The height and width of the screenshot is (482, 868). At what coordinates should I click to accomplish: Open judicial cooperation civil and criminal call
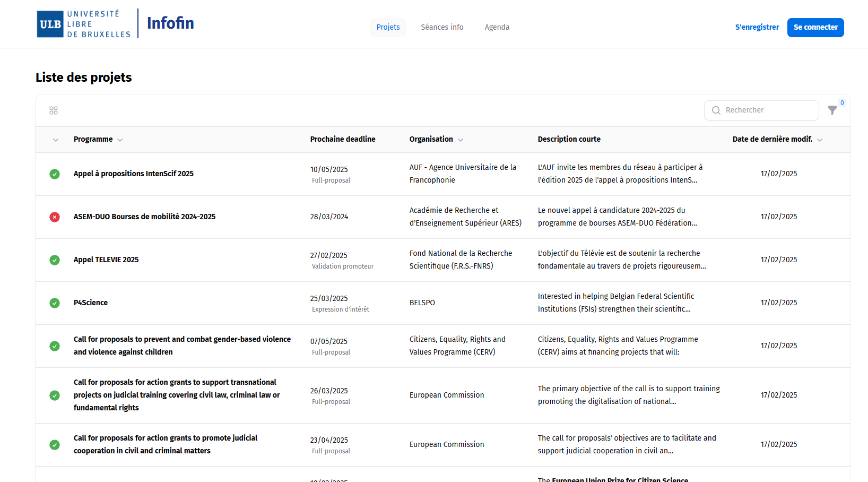coord(166,444)
